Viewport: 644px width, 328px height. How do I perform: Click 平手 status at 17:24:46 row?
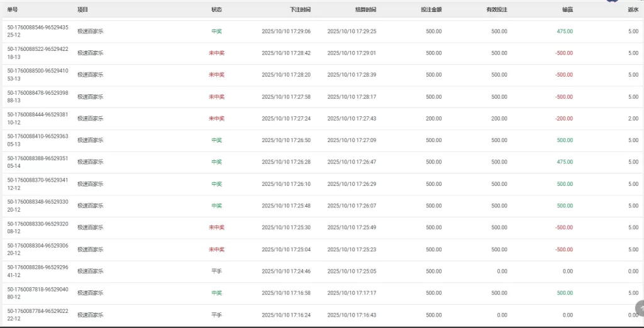(x=216, y=271)
